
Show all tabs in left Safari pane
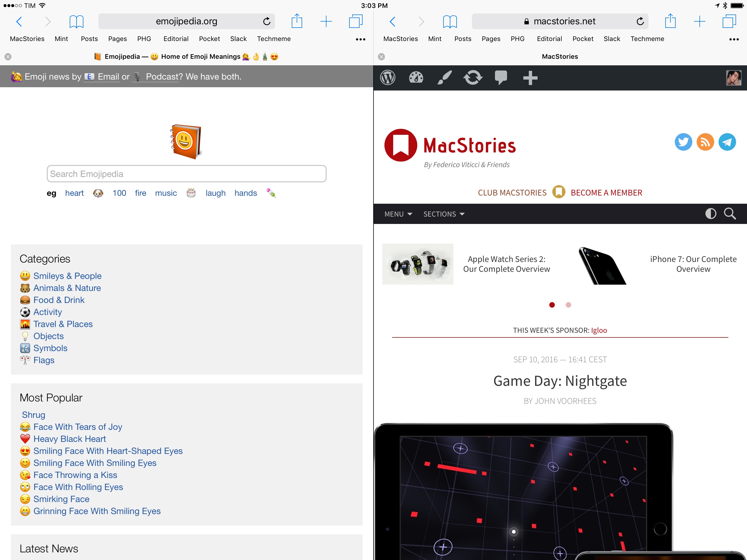pos(356,21)
